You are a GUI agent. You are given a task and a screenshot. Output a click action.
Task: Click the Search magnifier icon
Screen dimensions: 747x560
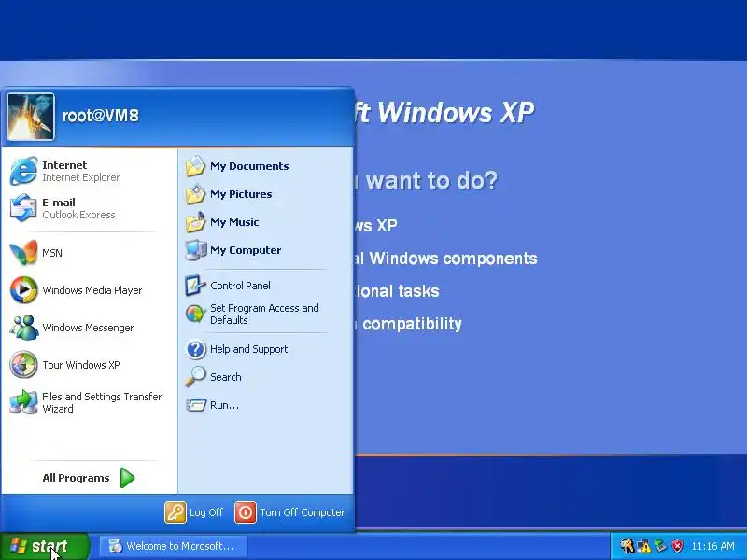click(x=195, y=377)
